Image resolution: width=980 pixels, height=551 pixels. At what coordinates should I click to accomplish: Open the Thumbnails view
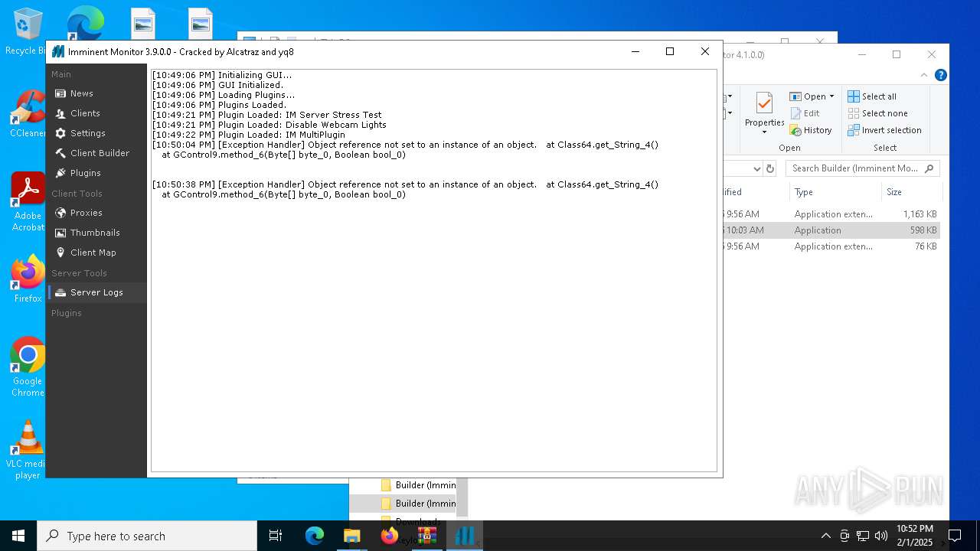[96, 233]
